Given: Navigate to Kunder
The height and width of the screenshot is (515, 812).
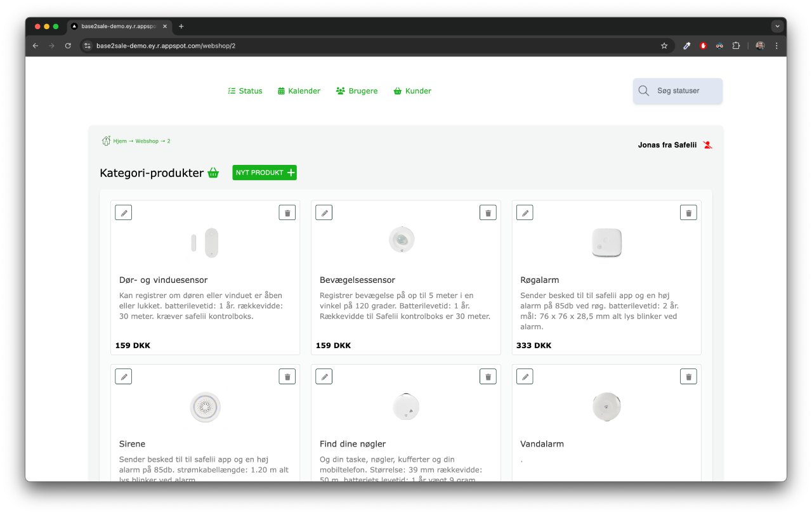Looking at the screenshot, I should (412, 91).
